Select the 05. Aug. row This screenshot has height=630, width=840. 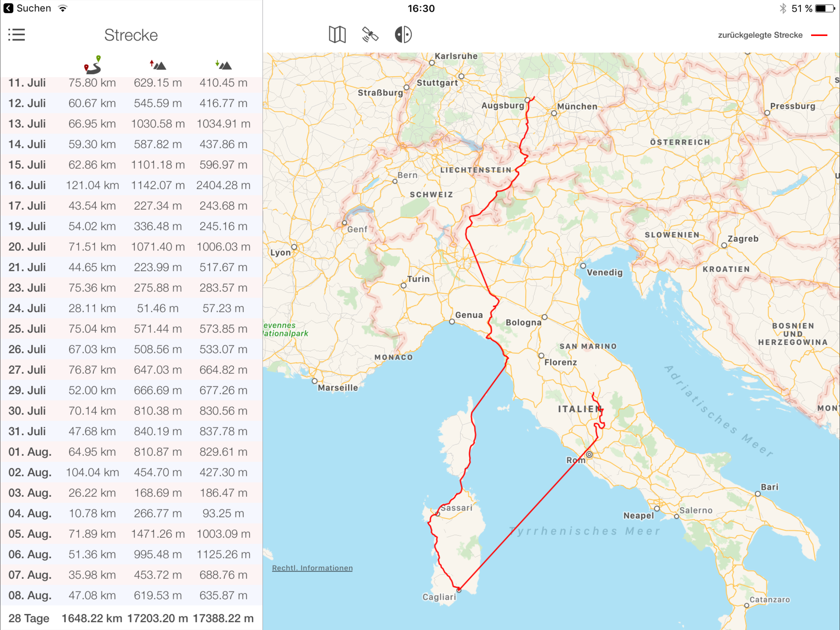click(x=131, y=534)
